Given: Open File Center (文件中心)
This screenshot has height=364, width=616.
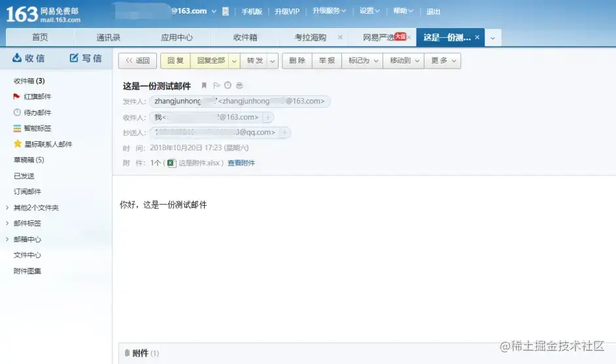Looking at the screenshot, I should click(x=27, y=256).
